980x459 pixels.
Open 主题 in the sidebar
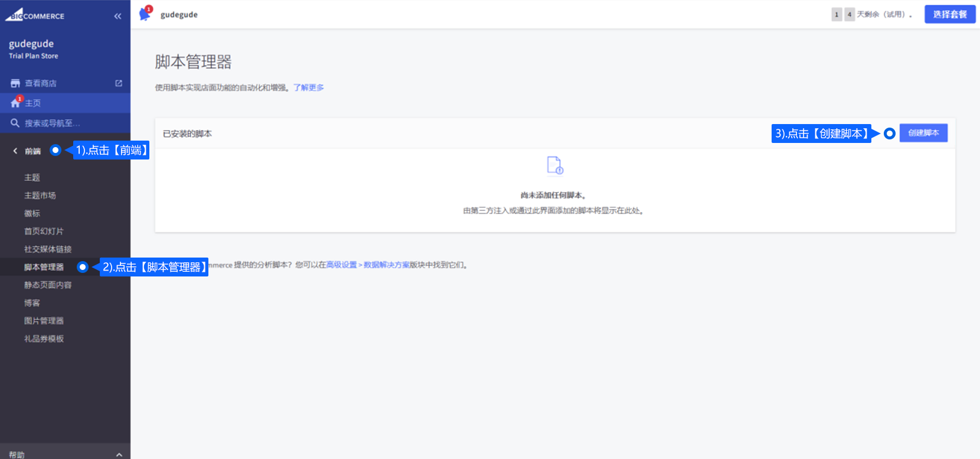click(x=32, y=177)
